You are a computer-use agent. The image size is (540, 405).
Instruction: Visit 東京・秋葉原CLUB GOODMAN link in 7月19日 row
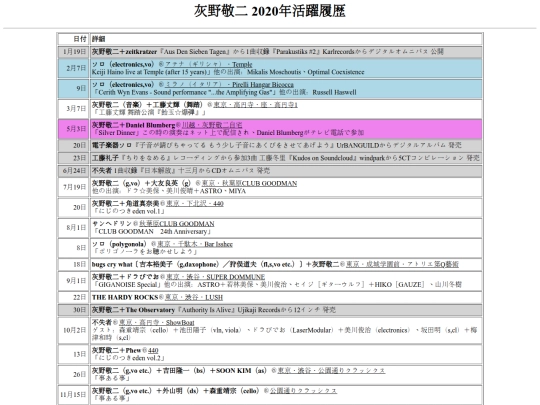pyautogui.click(x=249, y=183)
